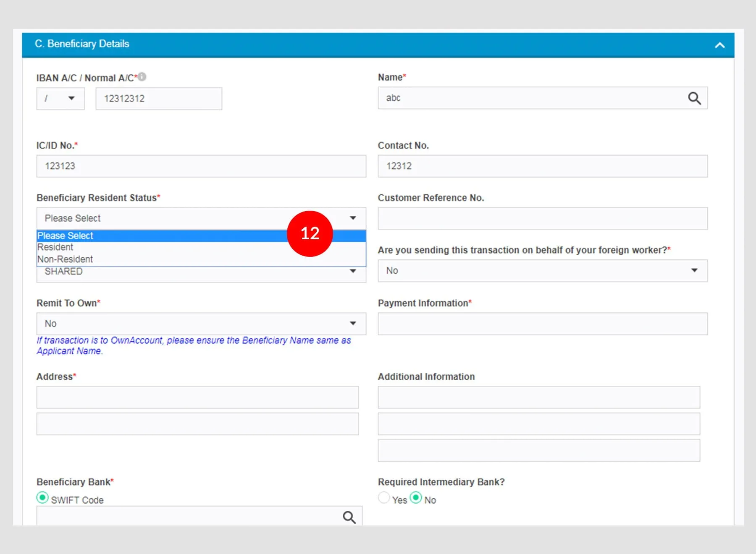The image size is (756, 554).
Task: Choose No for Required Intermediary Bank
Action: coord(416,498)
